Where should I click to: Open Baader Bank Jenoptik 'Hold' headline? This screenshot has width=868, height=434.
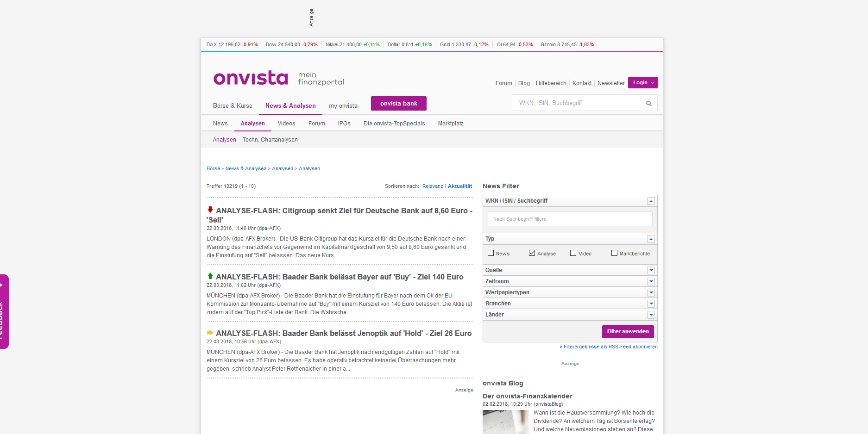click(344, 333)
